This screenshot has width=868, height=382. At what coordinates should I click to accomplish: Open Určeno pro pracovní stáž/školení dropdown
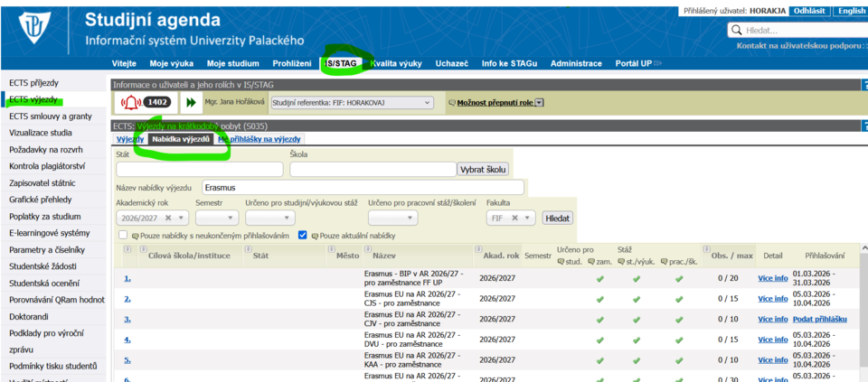pyautogui.click(x=392, y=218)
